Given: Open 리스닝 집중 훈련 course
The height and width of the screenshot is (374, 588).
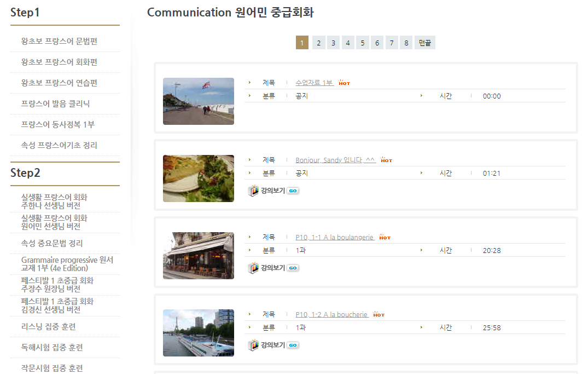Looking at the screenshot, I should click(48, 327).
